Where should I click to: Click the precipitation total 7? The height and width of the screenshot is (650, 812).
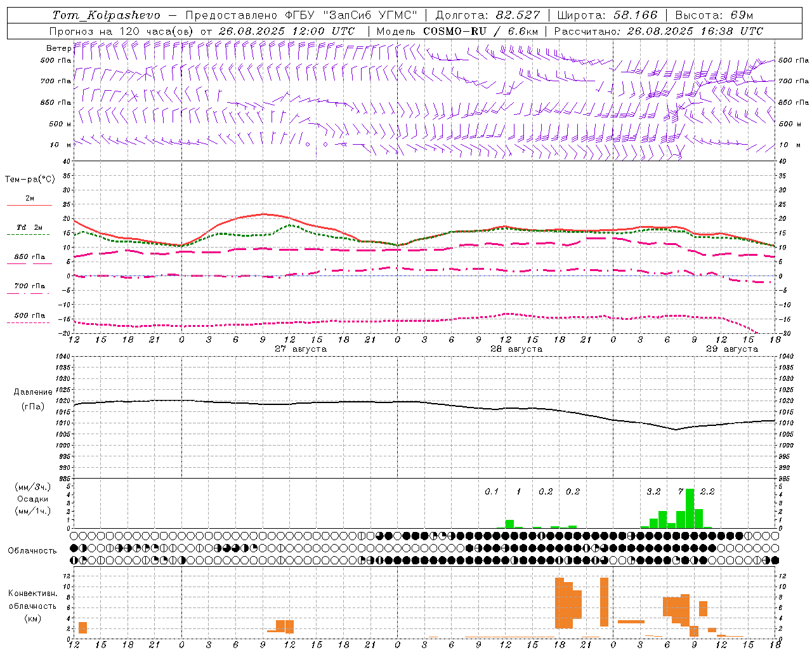pos(681,492)
